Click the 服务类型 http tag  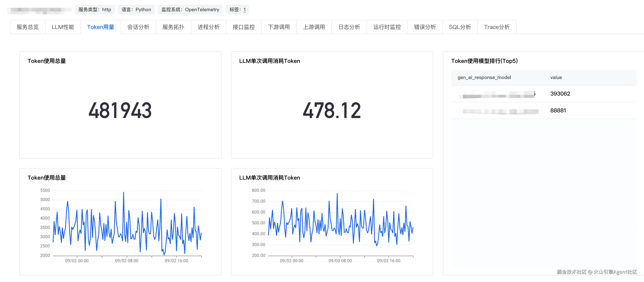pos(95,10)
